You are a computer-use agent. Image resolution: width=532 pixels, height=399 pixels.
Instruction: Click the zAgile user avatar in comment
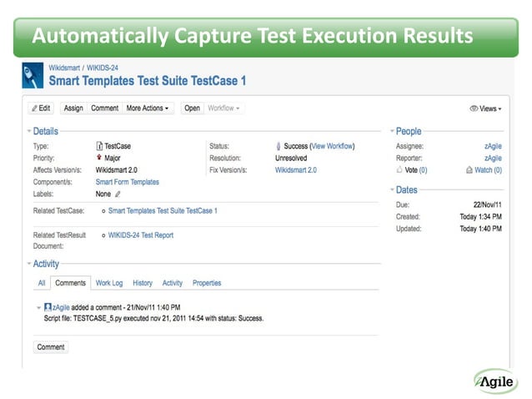(x=48, y=307)
